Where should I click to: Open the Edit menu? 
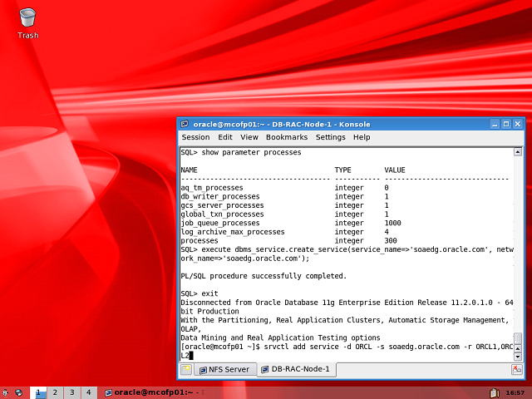coord(225,137)
